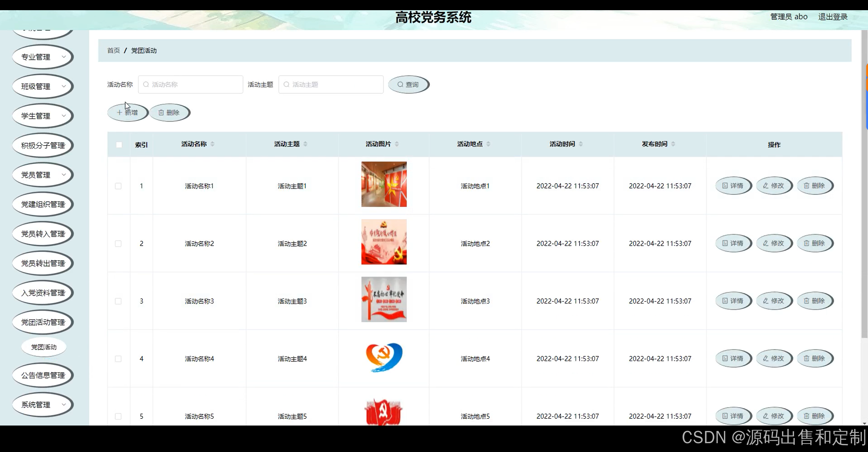Toggle the select-all checkbox in table header
This screenshot has width=868, height=452.
coord(119,145)
